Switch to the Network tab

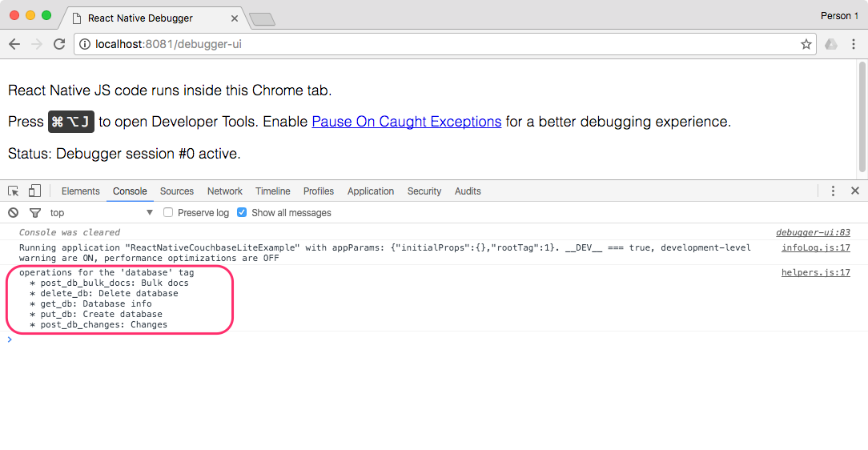(225, 191)
